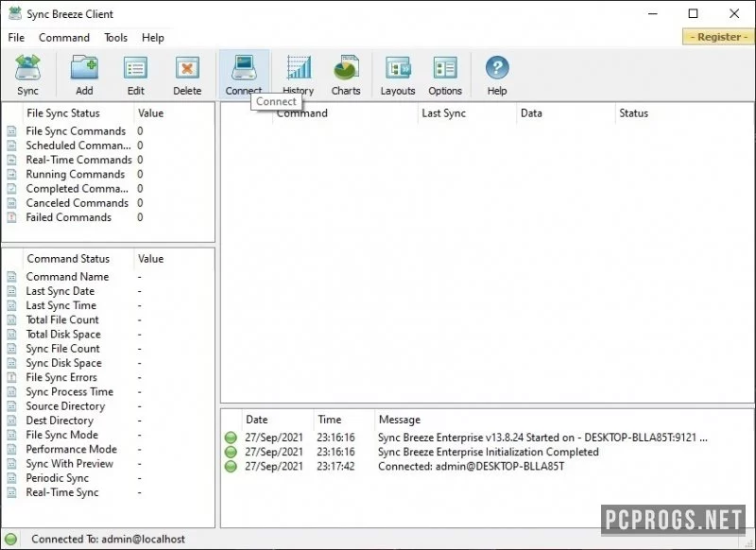Open the Layouts toolbar icon
756x550 pixels.
398,68
